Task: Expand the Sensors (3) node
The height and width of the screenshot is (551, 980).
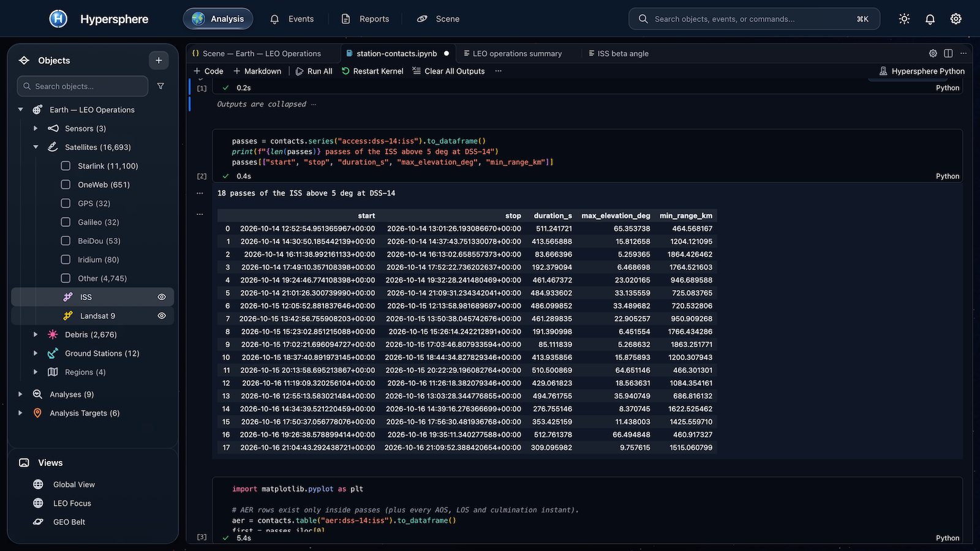Action: pos(36,129)
